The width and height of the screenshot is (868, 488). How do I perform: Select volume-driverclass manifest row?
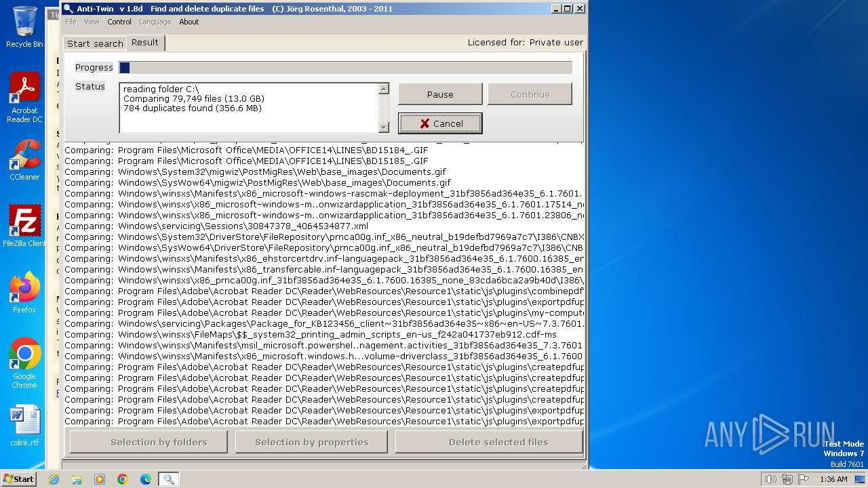coord(323,357)
